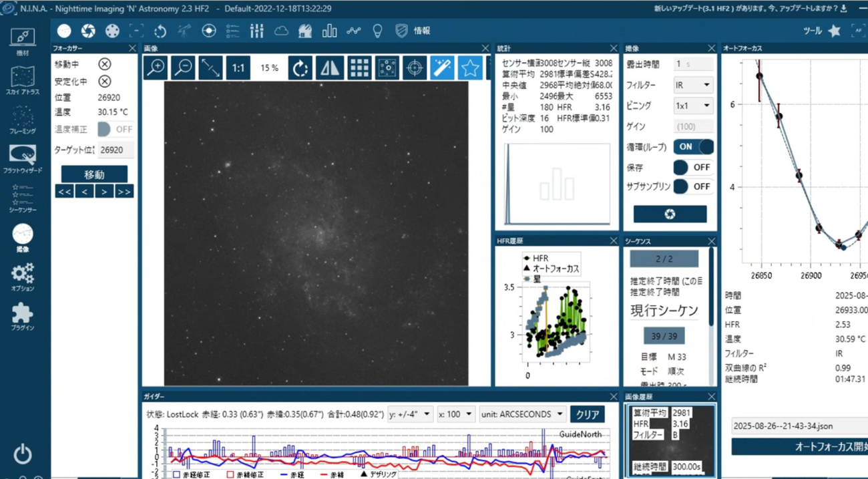Click the 移動 move button

(94, 174)
